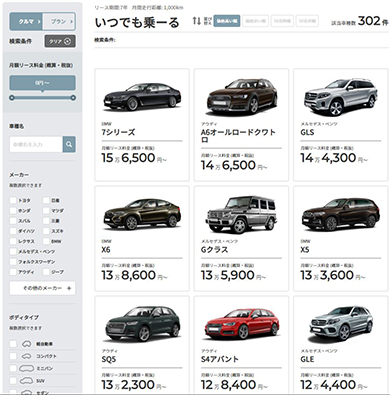Open the olive BMW X6 photo
The height and width of the screenshot is (395, 390).
click(x=142, y=214)
